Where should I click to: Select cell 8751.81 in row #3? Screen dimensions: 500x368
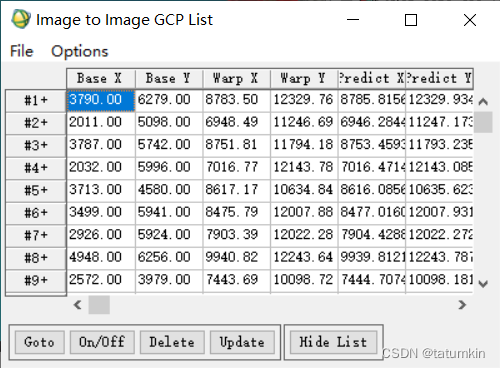pyautogui.click(x=237, y=145)
